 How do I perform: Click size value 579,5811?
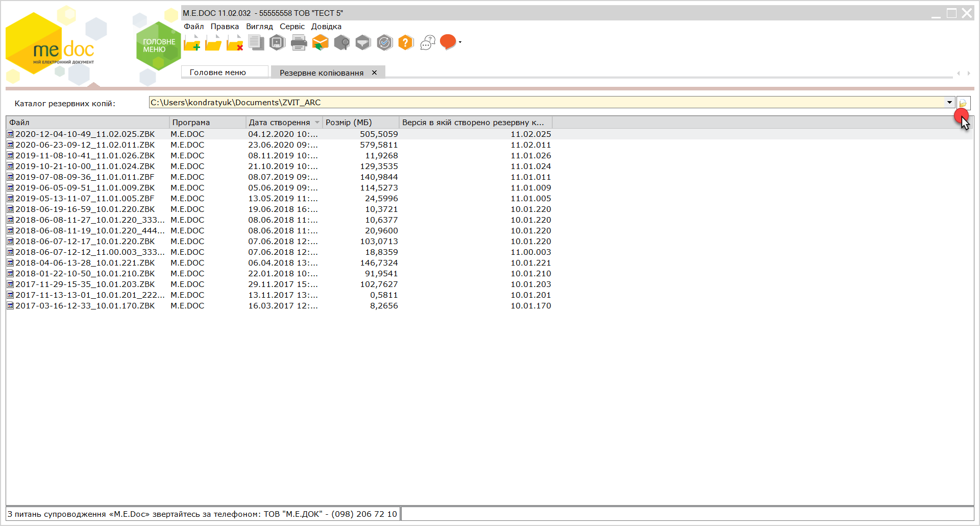pos(379,145)
